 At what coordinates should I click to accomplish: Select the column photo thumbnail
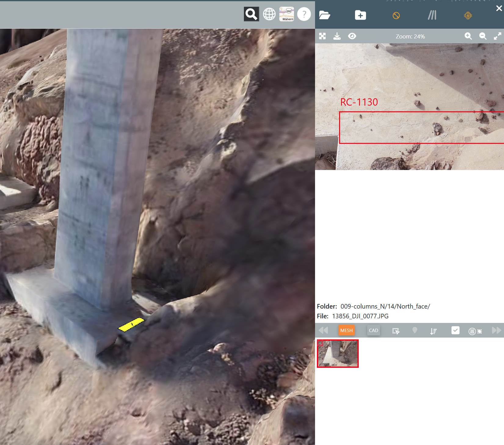pyautogui.click(x=338, y=353)
